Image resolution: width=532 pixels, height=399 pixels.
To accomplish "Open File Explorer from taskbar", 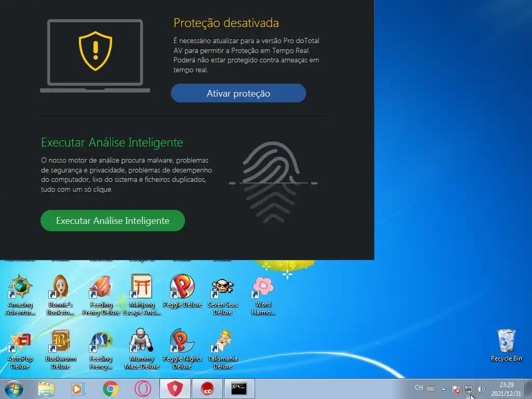I will [46, 389].
